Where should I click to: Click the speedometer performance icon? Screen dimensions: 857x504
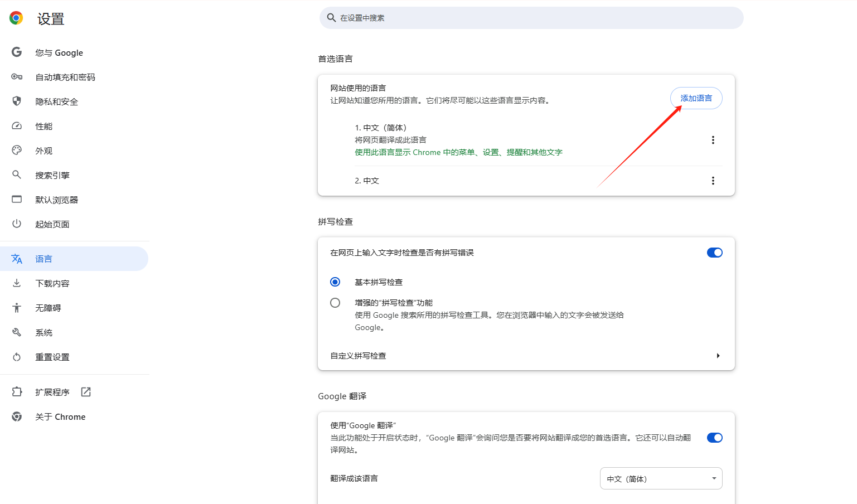coord(17,126)
